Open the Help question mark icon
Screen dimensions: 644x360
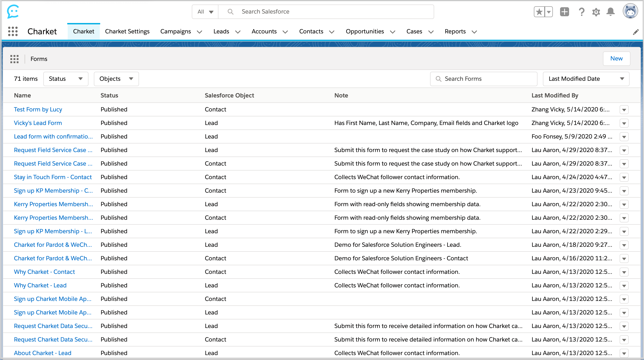click(x=581, y=12)
